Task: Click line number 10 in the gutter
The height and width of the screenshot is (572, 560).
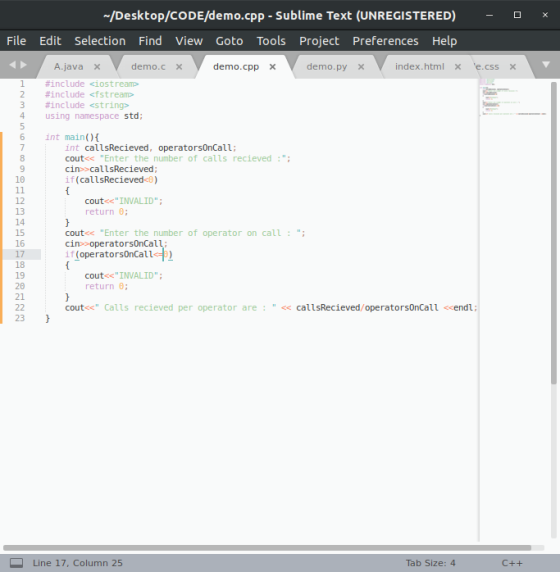Action: (20, 180)
